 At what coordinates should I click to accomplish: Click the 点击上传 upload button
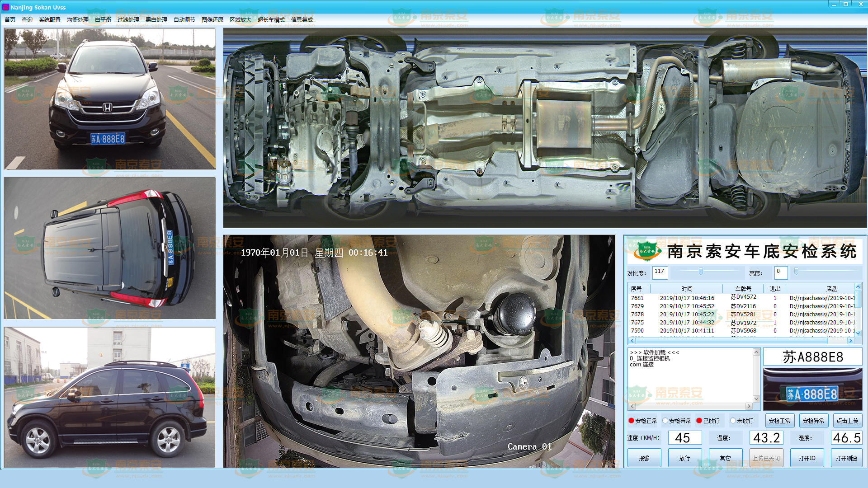coord(847,421)
